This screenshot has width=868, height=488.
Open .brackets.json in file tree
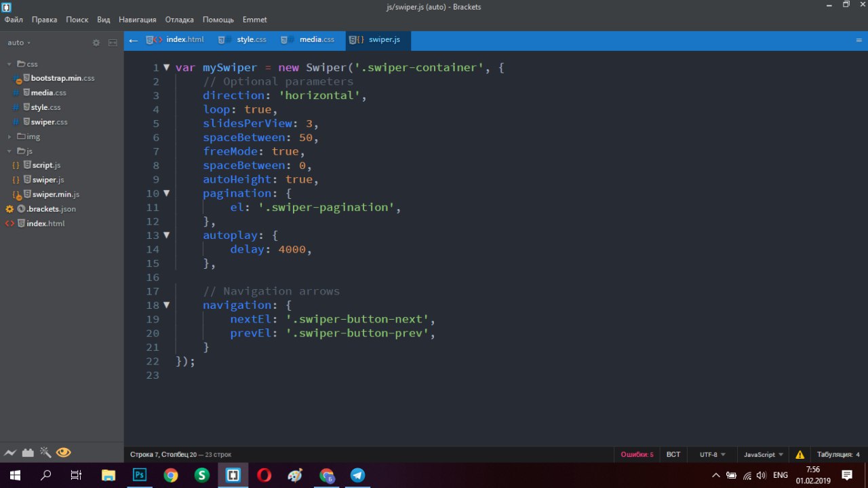tap(51, 209)
